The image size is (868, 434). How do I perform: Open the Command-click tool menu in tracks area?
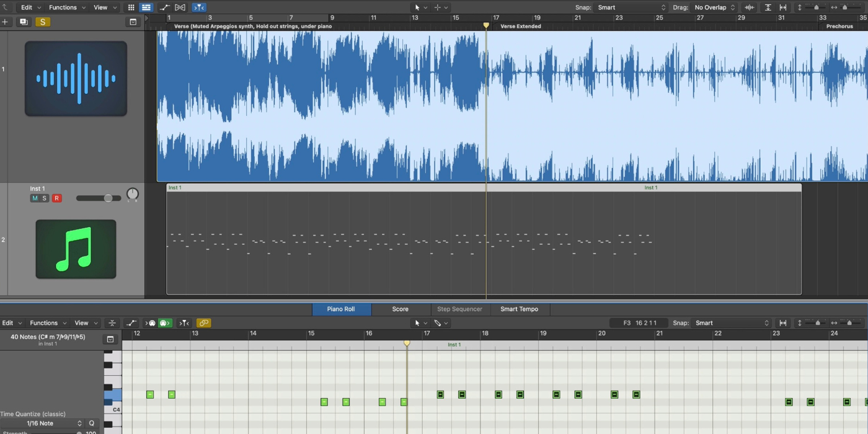(441, 7)
